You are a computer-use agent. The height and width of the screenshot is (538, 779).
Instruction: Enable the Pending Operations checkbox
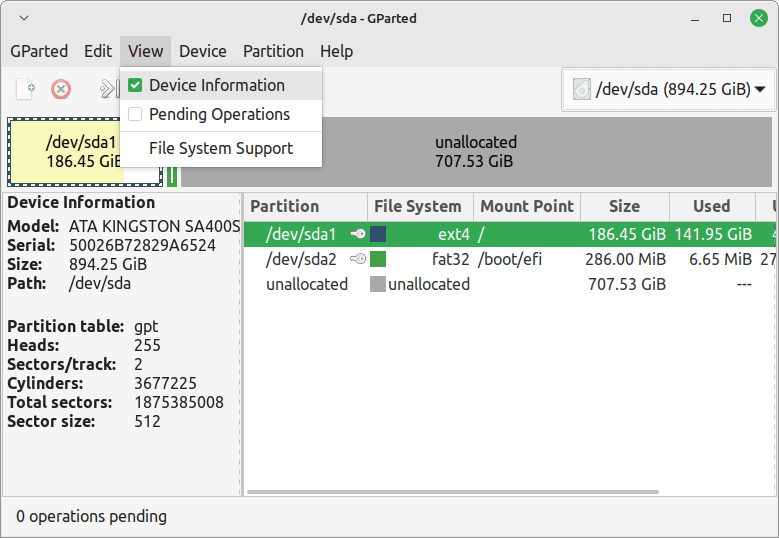[x=135, y=114]
